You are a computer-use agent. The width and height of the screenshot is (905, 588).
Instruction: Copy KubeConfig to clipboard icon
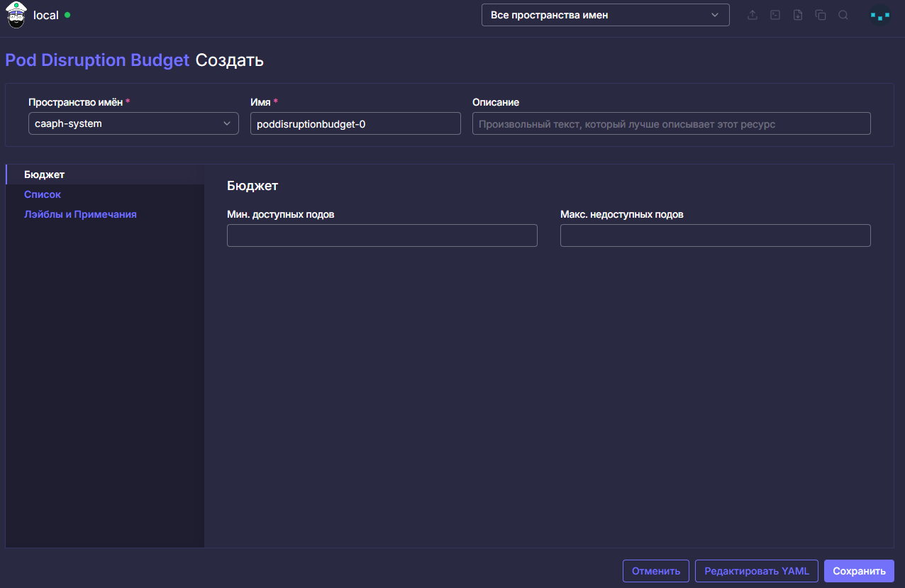click(x=821, y=15)
